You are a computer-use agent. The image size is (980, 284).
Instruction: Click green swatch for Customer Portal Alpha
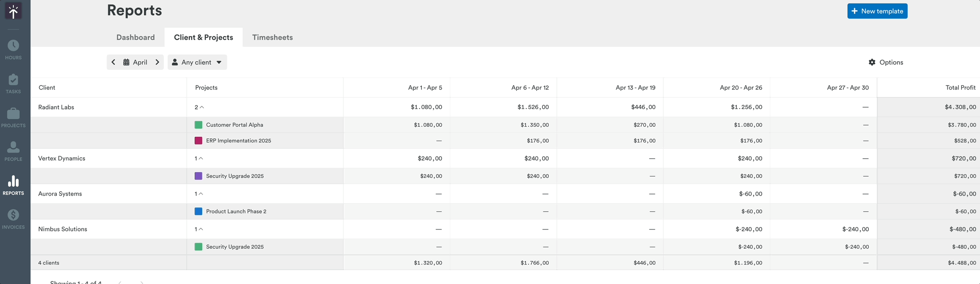pyautogui.click(x=198, y=125)
